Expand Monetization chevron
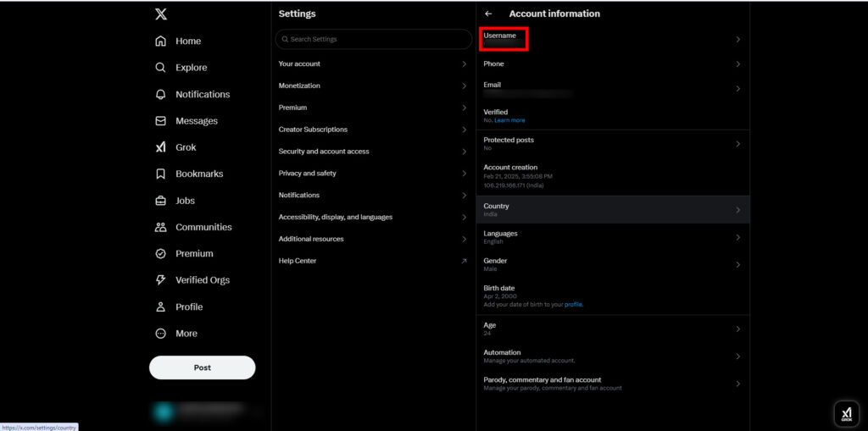Screen dimensions: 868x431 coord(464,86)
